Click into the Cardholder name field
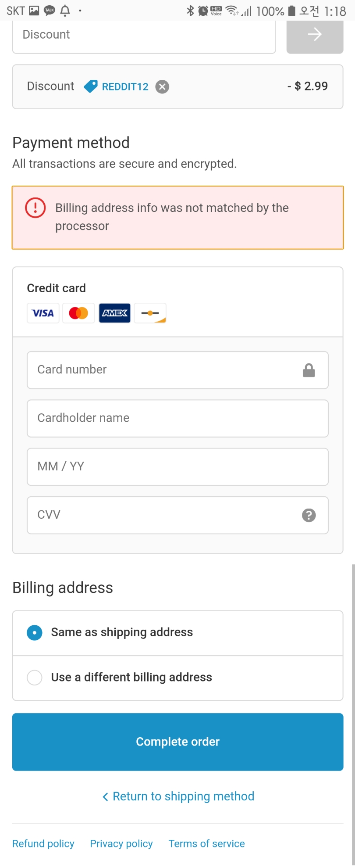The width and height of the screenshot is (355, 868). pyautogui.click(x=177, y=418)
